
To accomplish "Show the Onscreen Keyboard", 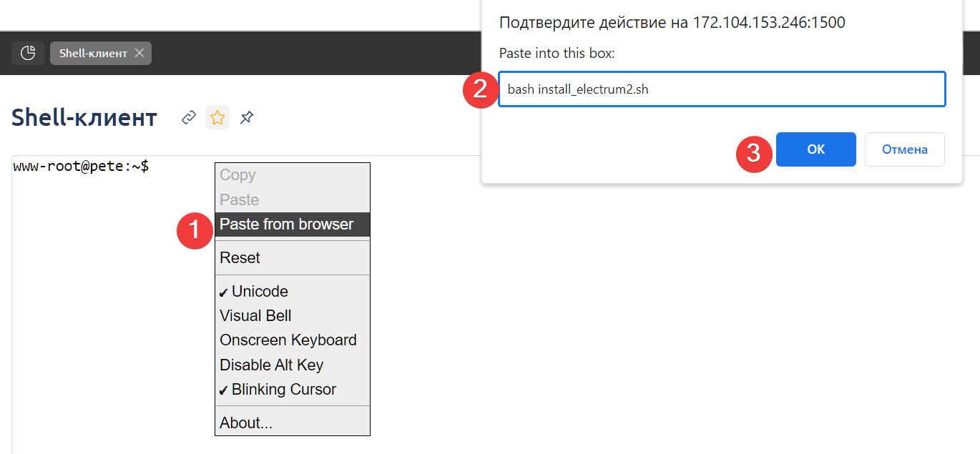I will pyautogui.click(x=288, y=340).
